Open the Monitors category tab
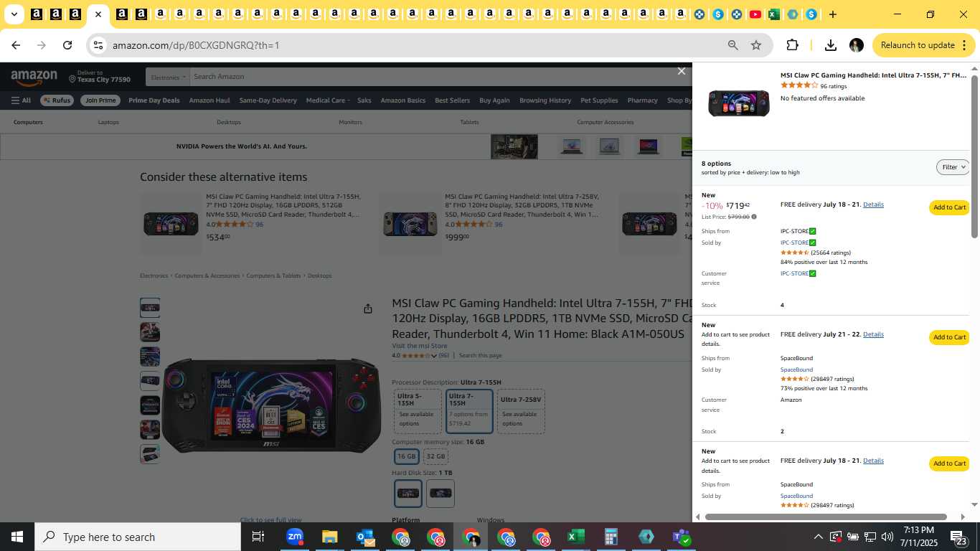This screenshot has height=551, width=980. pyautogui.click(x=350, y=122)
